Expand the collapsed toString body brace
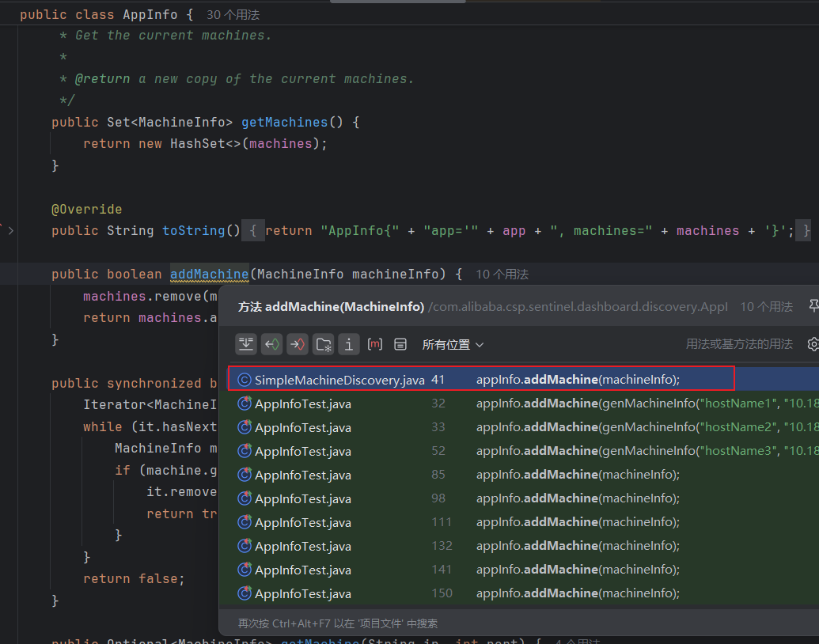This screenshot has height=644, width=819. tap(252, 231)
